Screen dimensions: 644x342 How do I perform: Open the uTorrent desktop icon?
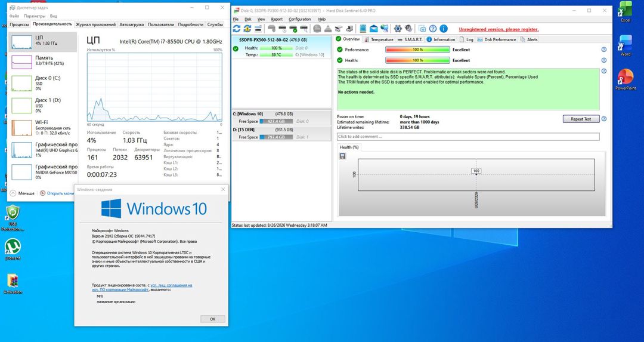click(13, 249)
